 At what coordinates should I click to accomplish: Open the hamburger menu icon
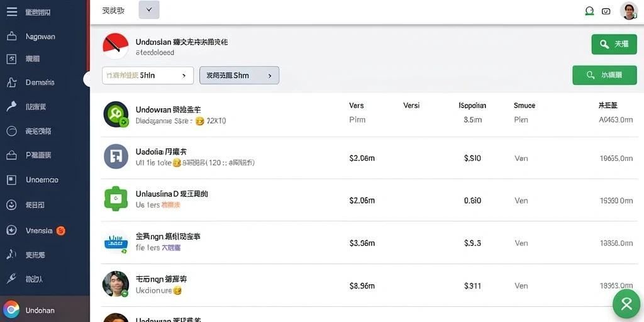click(x=12, y=11)
